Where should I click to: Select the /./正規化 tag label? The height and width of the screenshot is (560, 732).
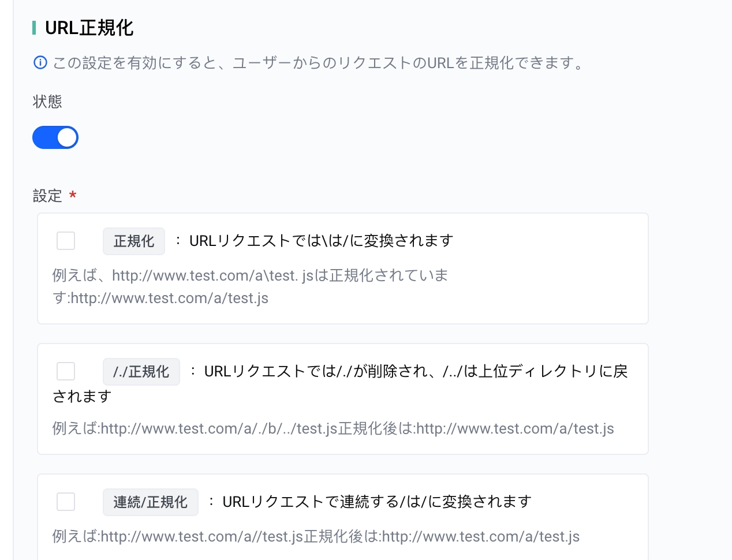(x=141, y=372)
